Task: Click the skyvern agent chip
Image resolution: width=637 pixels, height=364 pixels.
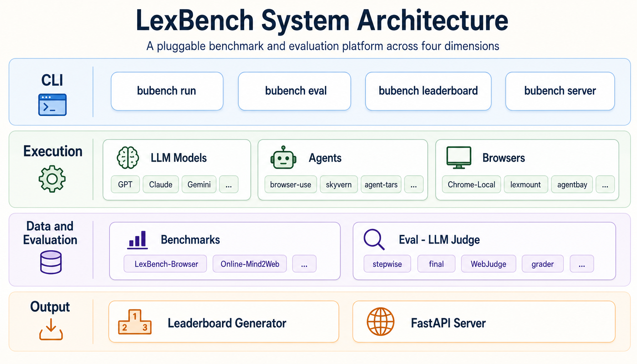Action: 339,184
